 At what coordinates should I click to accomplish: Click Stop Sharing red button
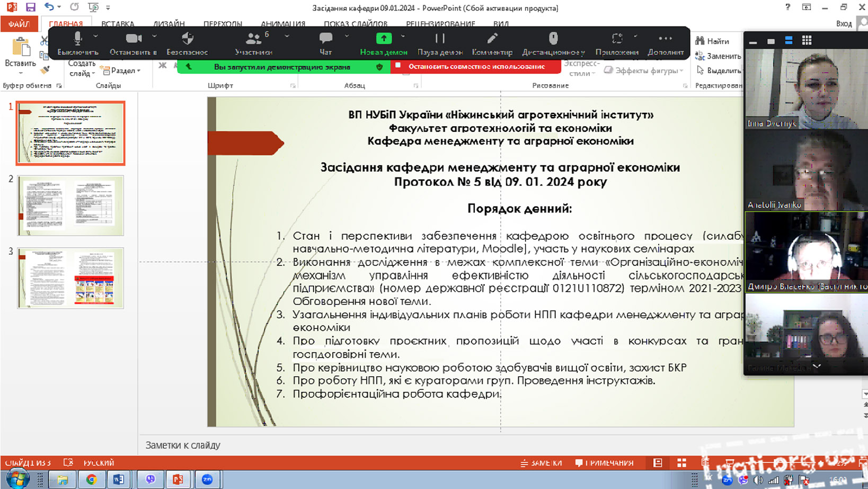pyautogui.click(x=475, y=67)
